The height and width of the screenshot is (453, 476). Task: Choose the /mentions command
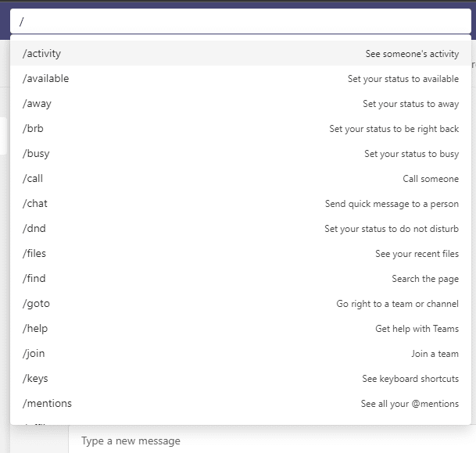coord(241,403)
